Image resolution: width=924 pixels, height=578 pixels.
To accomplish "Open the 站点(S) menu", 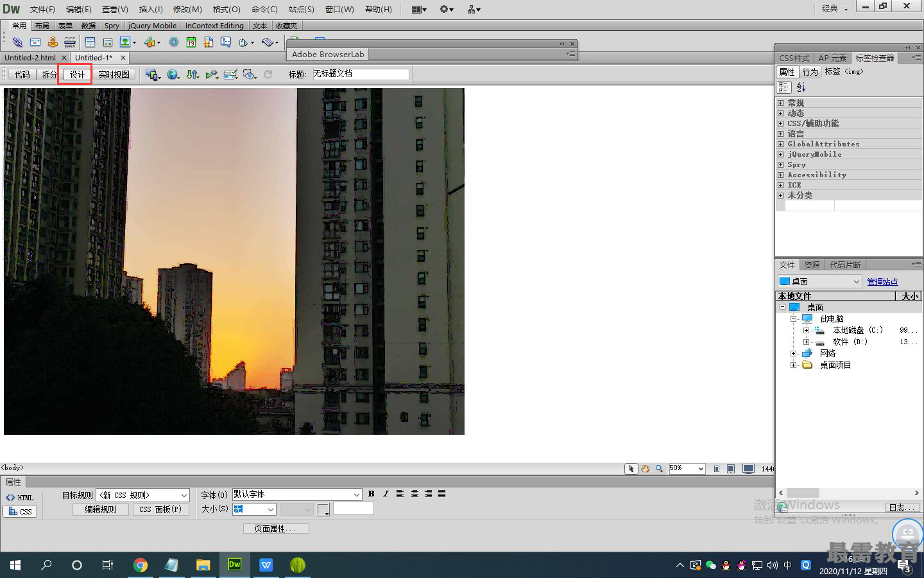I will click(301, 9).
